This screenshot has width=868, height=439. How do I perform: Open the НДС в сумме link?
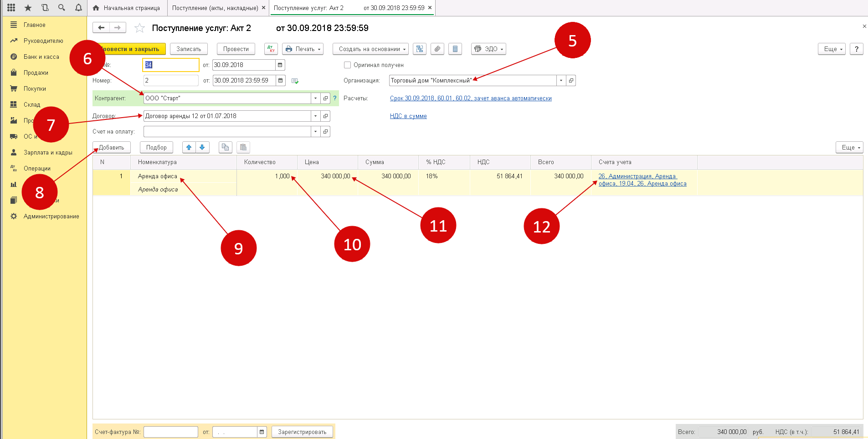click(408, 116)
